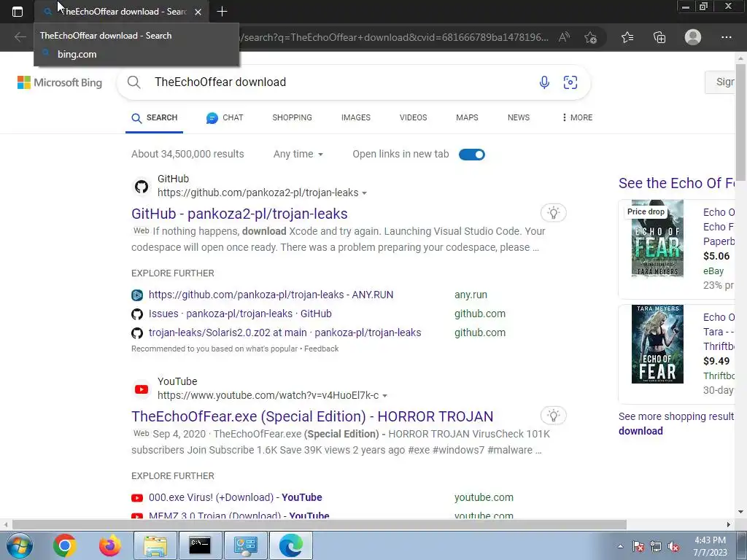
Task: Switch to the VIDEOS tab
Action: 413,117
